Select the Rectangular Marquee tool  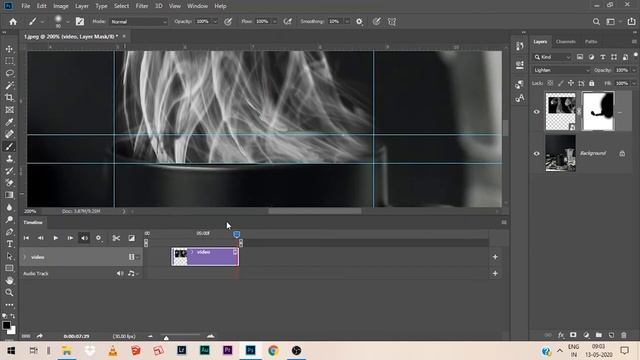tap(9, 61)
